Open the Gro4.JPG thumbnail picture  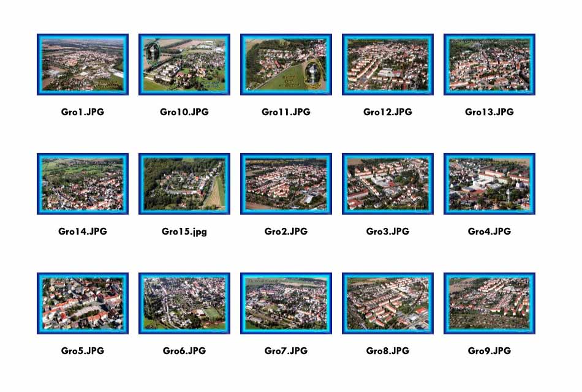click(489, 184)
